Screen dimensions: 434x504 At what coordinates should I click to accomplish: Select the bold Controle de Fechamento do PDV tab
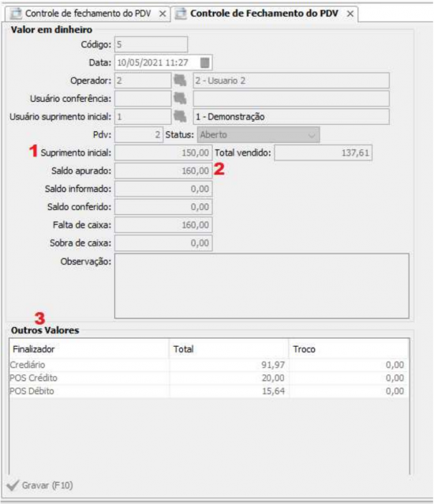(264, 13)
